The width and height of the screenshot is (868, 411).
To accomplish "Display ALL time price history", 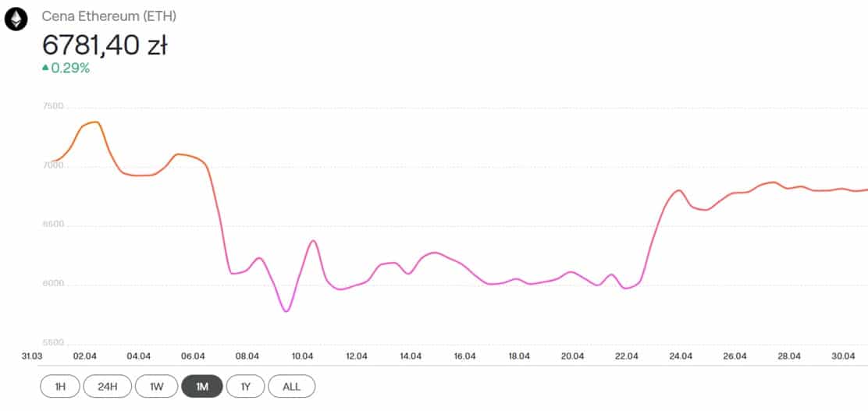I will (x=291, y=386).
